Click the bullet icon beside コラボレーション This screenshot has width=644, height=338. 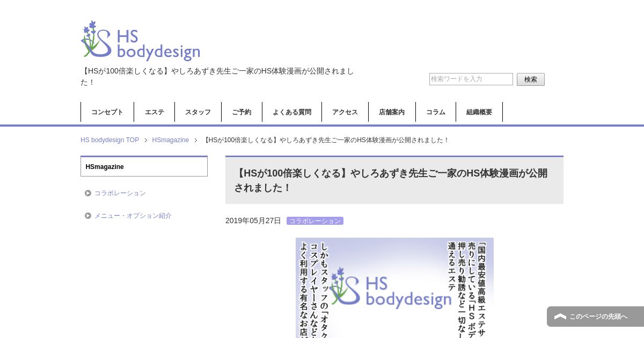coord(88,193)
